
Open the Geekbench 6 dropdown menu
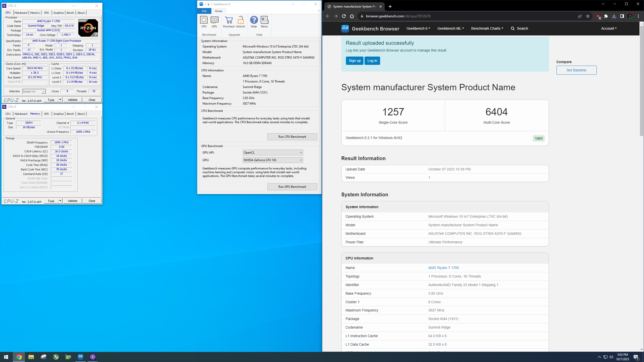(x=418, y=28)
